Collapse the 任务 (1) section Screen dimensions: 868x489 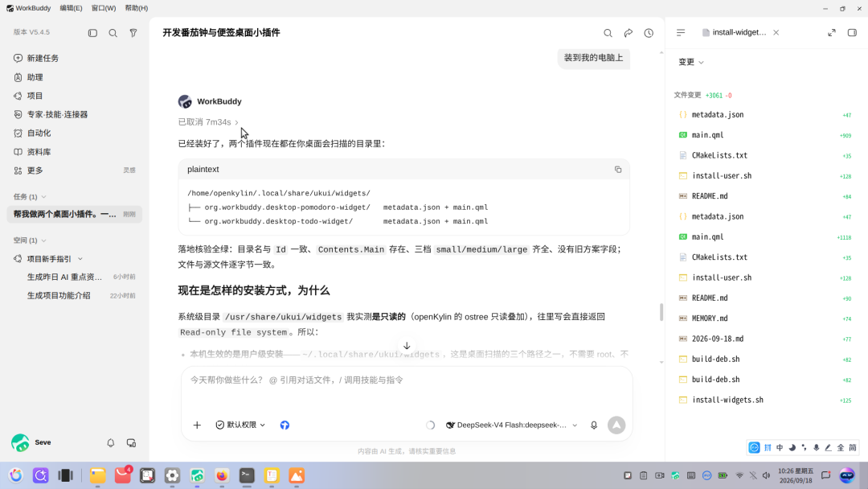(30, 196)
